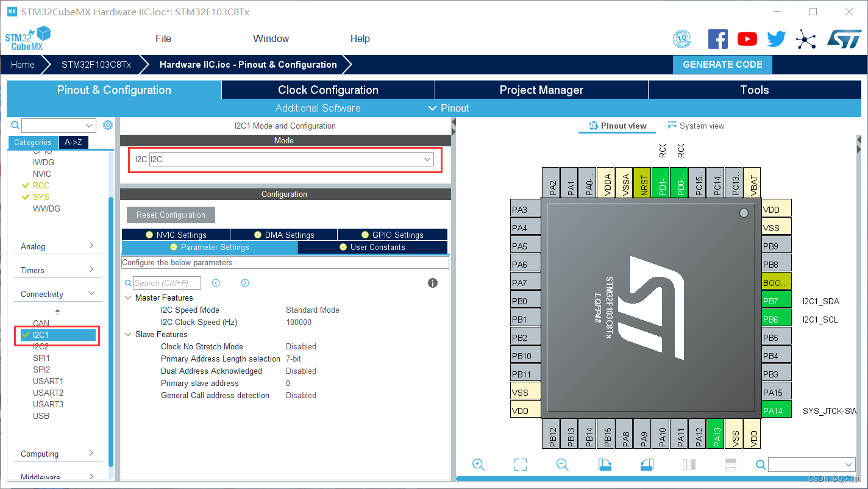
Task: Open the Help menu
Action: coord(360,38)
